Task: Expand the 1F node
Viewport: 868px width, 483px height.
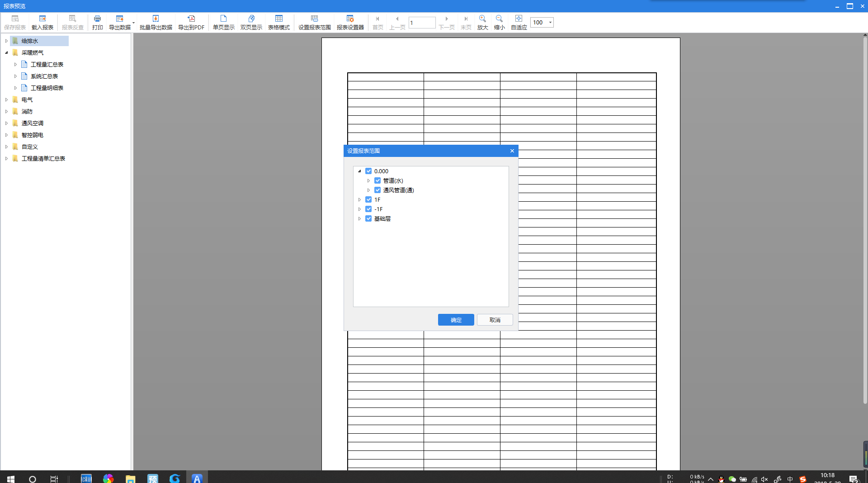Action: 360,199
